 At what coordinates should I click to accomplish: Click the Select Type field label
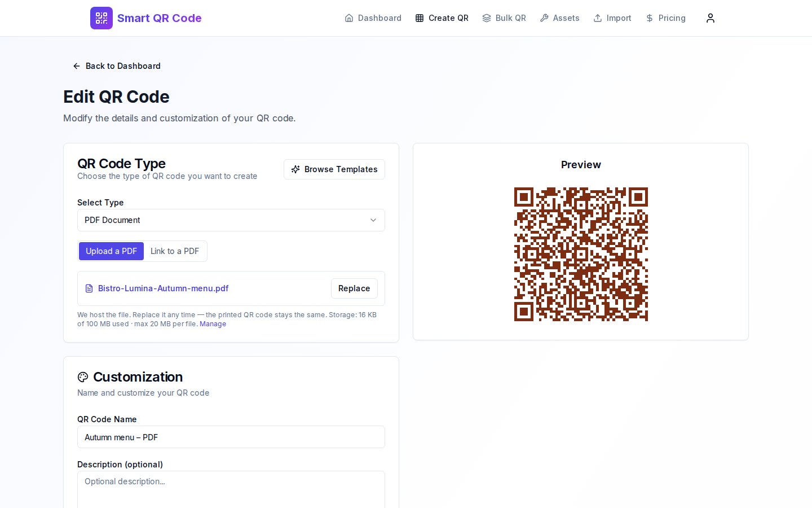(100, 203)
